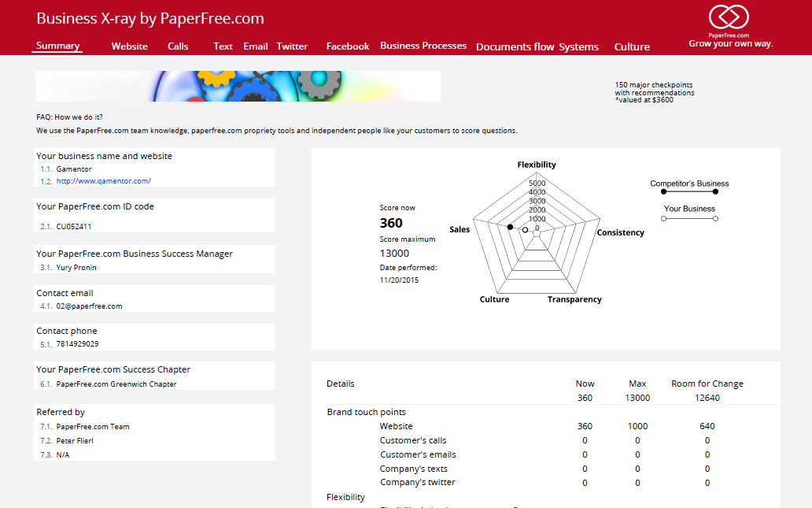Go to the Documents flow tab

515,46
